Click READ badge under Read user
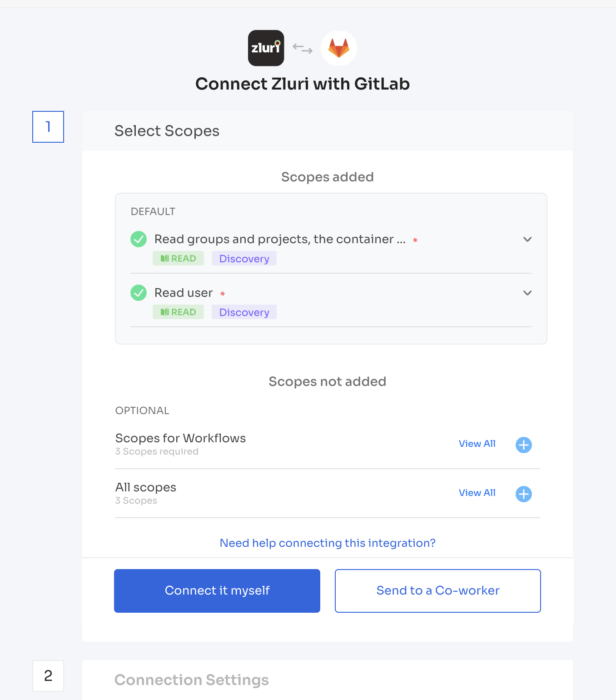This screenshot has height=700, width=616. point(178,312)
